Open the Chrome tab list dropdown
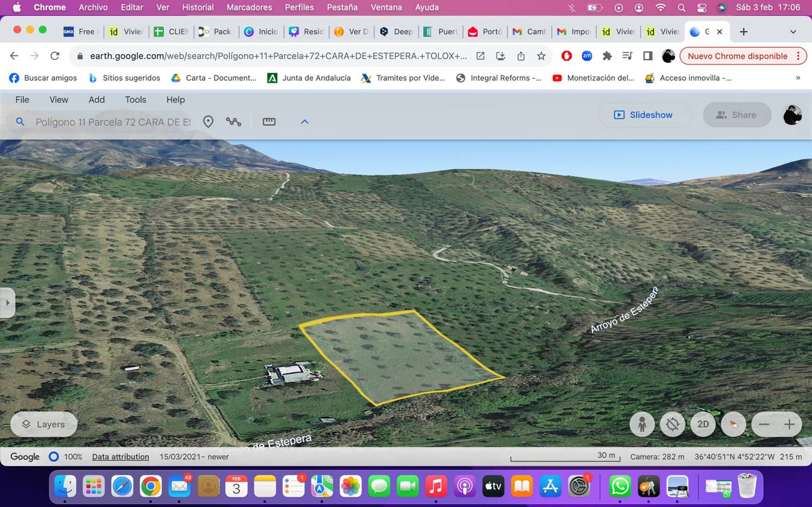The height and width of the screenshot is (507, 812). 793,32
